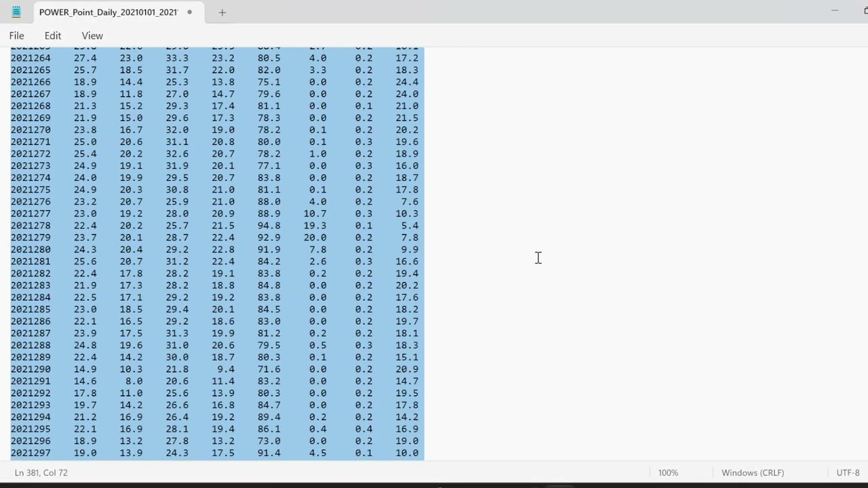Click value 8.0 in row 2021291
The height and width of the screenshot is (488, 868).
[x=134, y=381]
